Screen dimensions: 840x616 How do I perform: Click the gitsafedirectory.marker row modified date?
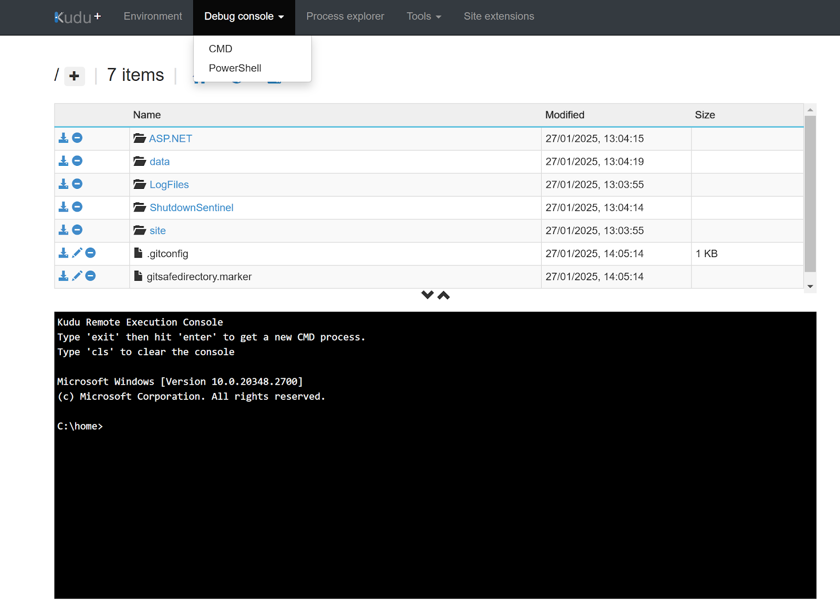pos(595,277)
